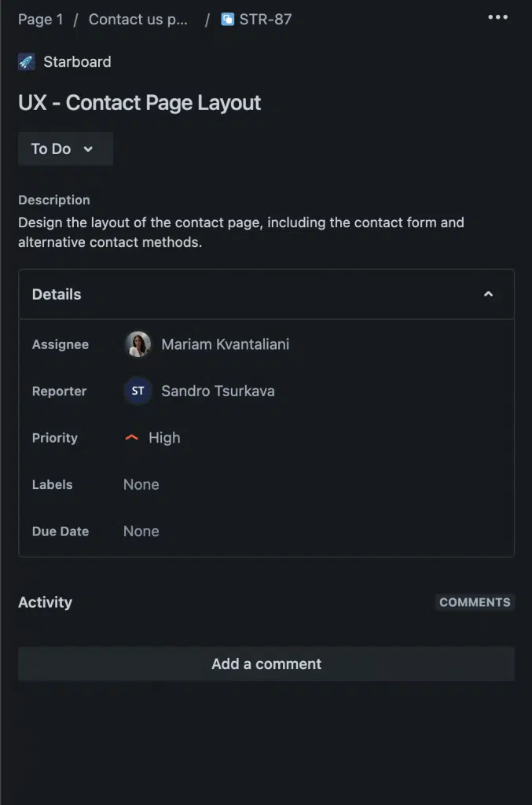Open the STR-87 issue key link

click(266, 19)
